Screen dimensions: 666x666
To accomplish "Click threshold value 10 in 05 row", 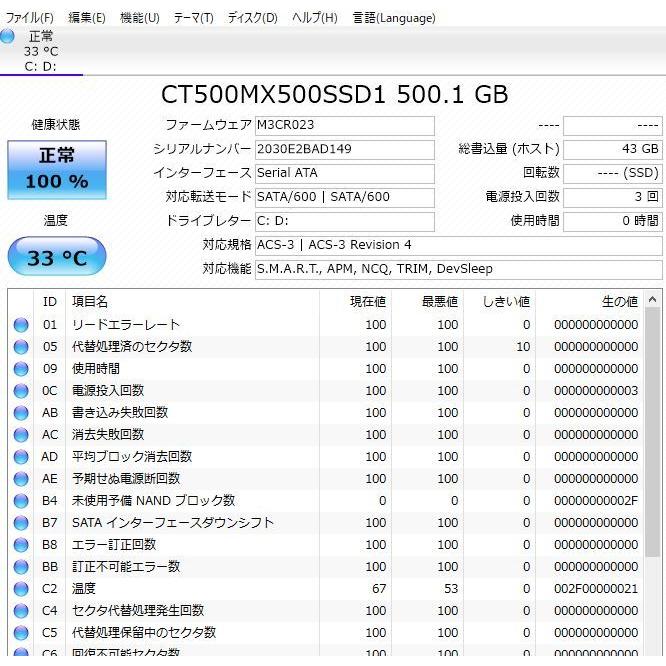I will coord(523,347).
